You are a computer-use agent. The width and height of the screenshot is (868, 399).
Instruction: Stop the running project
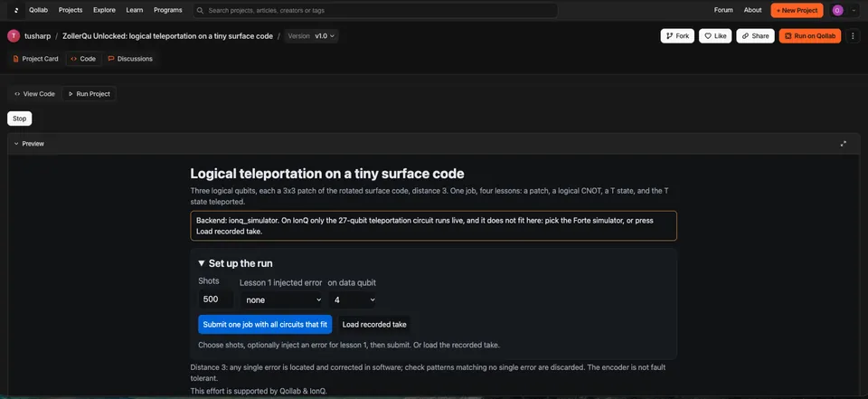point(19,119)
